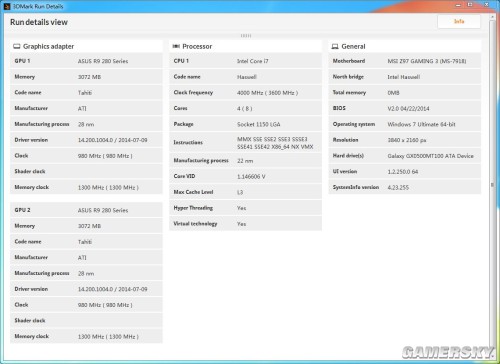This screenshot has height=364, width=500.
Task: Click the Graphics adapter monitor icon
Action: [x=17, y=46]
